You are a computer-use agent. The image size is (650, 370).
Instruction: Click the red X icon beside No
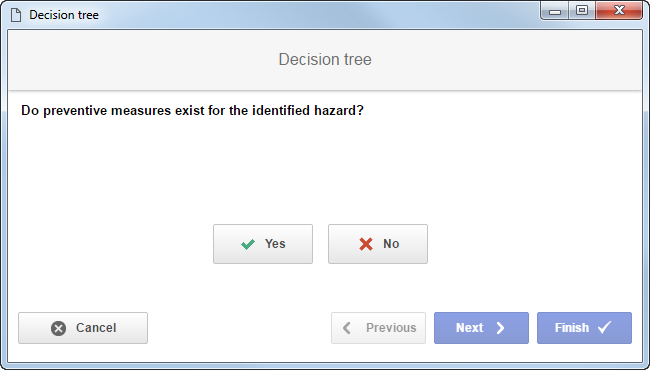point(366,244)
